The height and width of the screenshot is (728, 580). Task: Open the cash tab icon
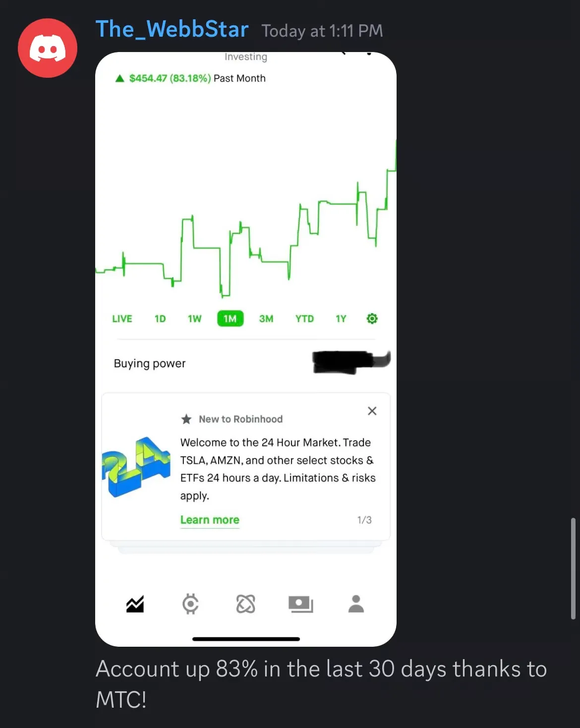pyautogui.click(x=300, y=604)
